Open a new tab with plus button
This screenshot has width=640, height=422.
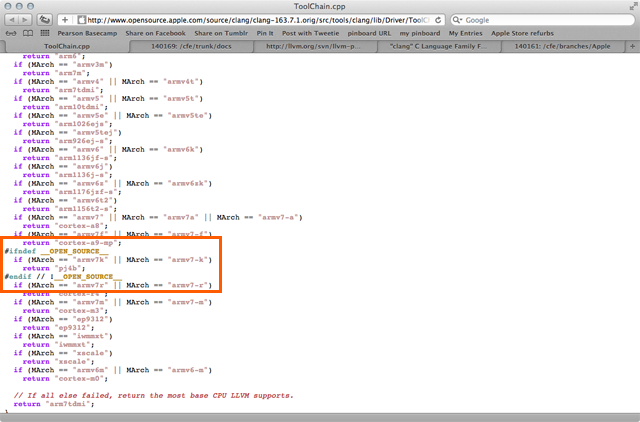pos(632,46)
